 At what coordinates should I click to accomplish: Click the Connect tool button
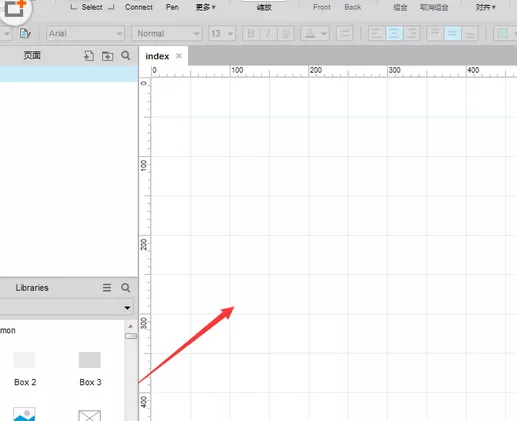click(139, 7)
